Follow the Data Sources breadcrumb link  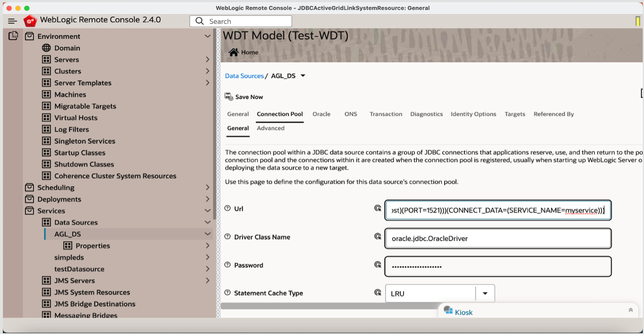coord(244,75)
